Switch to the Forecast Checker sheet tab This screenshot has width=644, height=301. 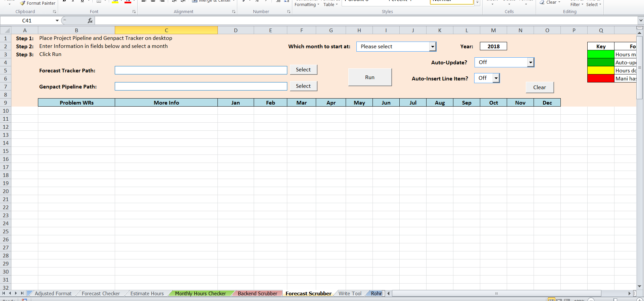(101, 294)
